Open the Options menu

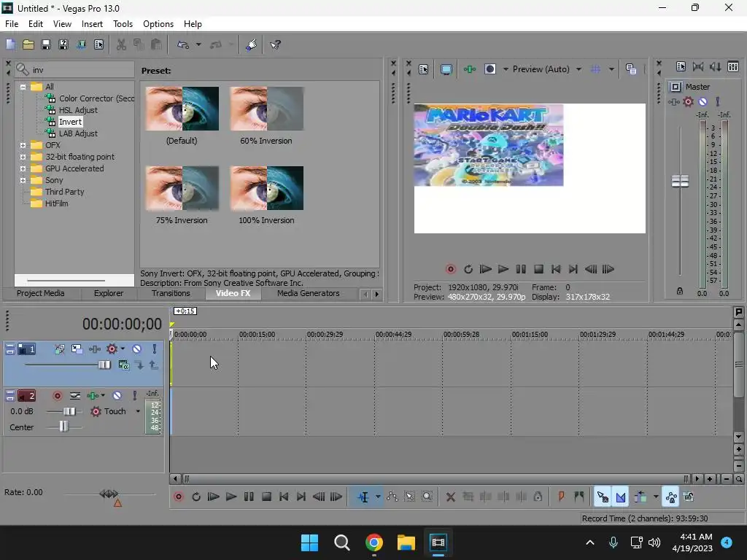click(158, 24)
